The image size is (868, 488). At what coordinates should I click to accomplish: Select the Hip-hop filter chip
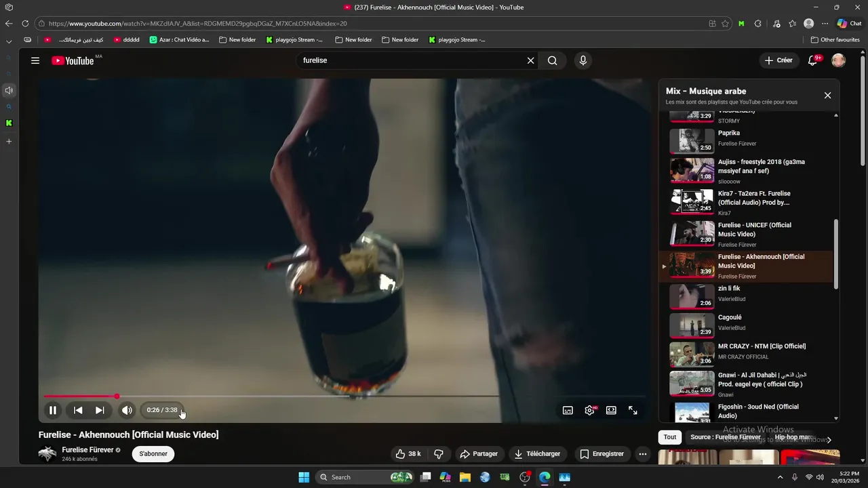tap(792, 437)
